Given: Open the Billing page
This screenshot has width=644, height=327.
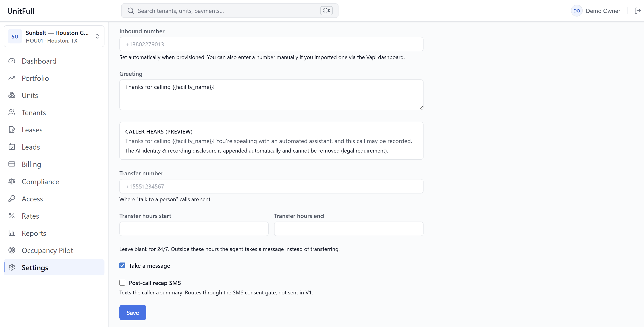Looking at the screenshot, I should click(54, 164).
